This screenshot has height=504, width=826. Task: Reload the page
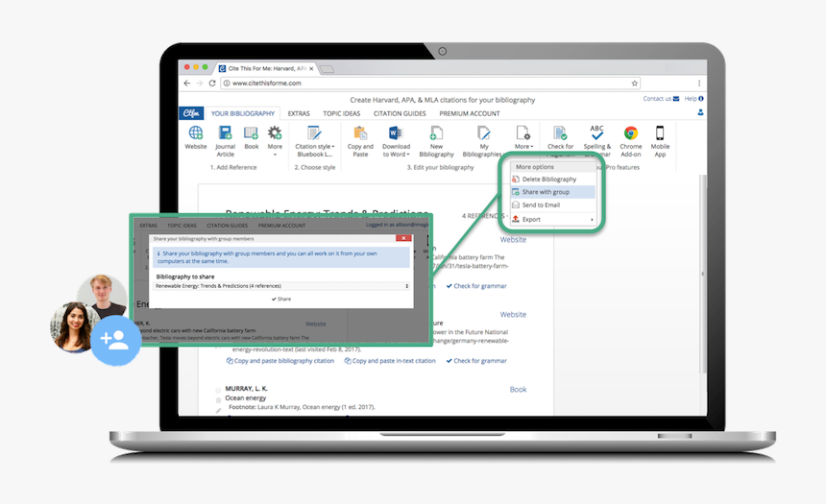click(211, 84)
